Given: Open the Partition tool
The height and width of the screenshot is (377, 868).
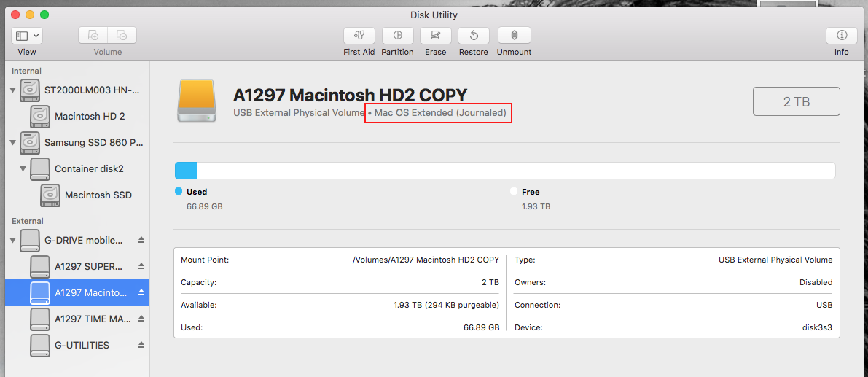Looking at the screenshot, I should [x=397, y=36].
